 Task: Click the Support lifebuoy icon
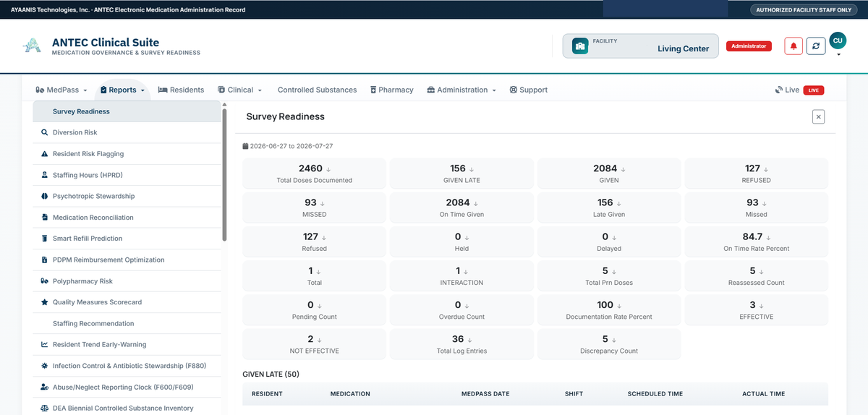513,90
